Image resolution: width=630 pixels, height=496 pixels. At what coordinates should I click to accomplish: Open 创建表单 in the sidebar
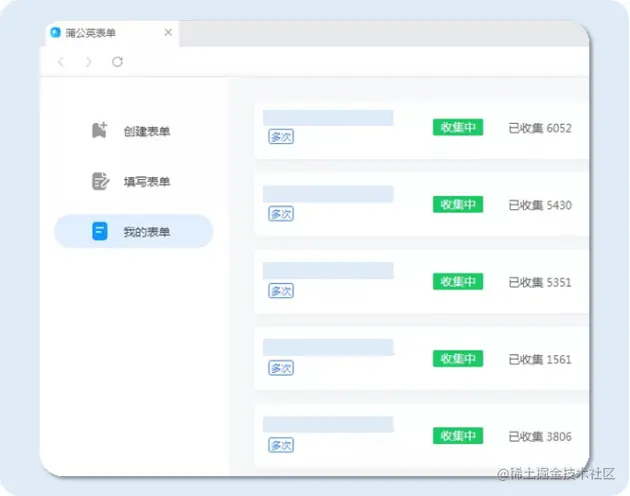[x=133, y=131]
